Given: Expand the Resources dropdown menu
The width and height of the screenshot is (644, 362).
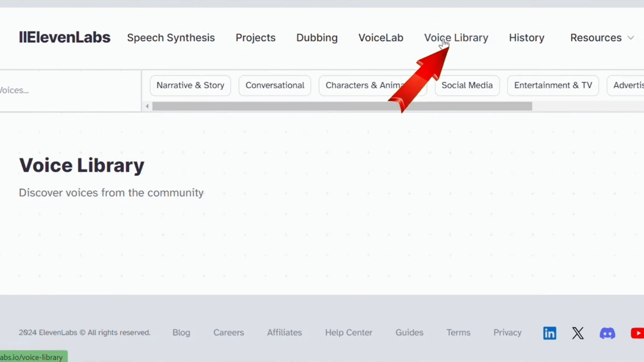Looking at the screenshot, I should pyautogui.click(x=602, y=38).
